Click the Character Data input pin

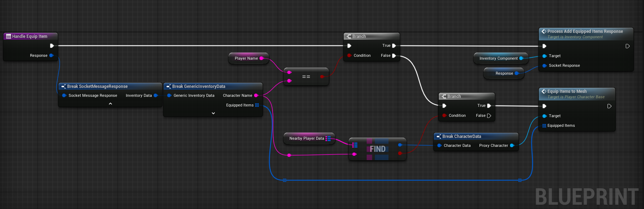(439, 145)
